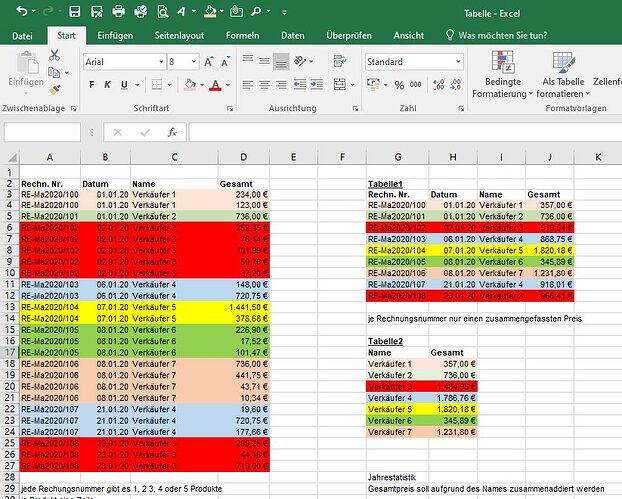Click the insert function fx icon

click(172, 132)
